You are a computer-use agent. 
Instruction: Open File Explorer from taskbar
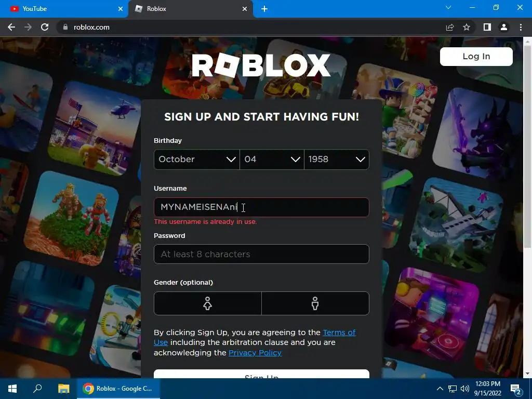[x=63, y=389]
